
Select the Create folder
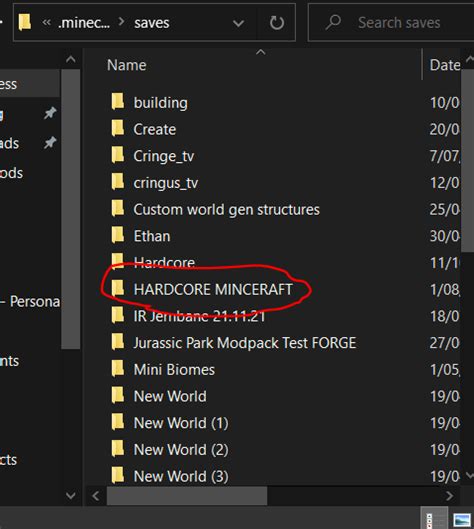(155, 129)
